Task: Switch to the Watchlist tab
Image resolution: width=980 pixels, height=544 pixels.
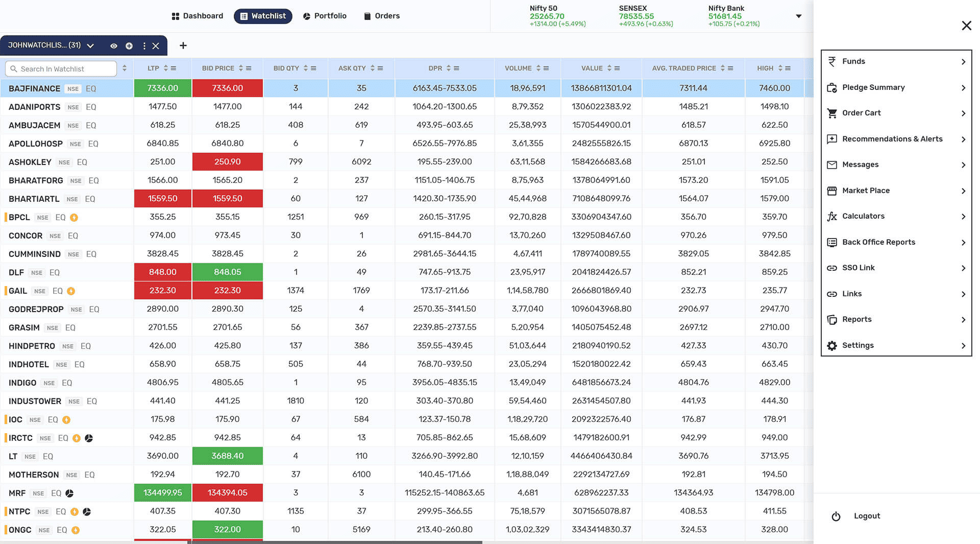Action: tap(263, 16)
